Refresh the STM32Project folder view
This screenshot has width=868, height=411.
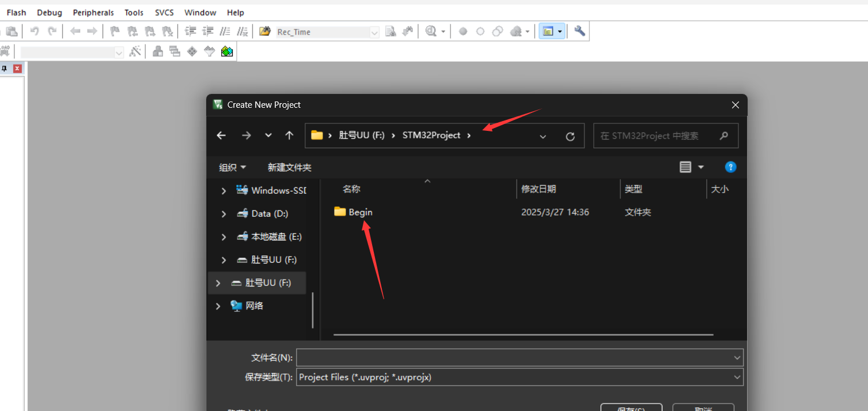point(570,136)
